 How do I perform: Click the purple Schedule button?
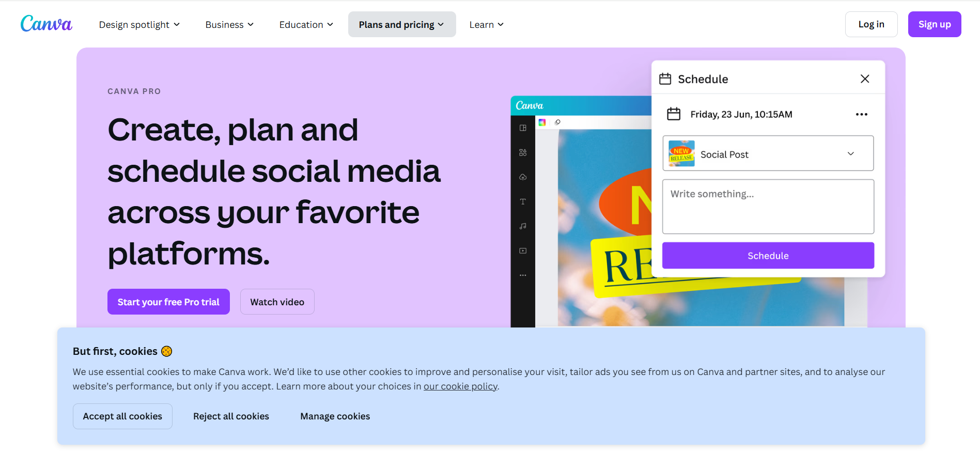click(x=768, y=256)
